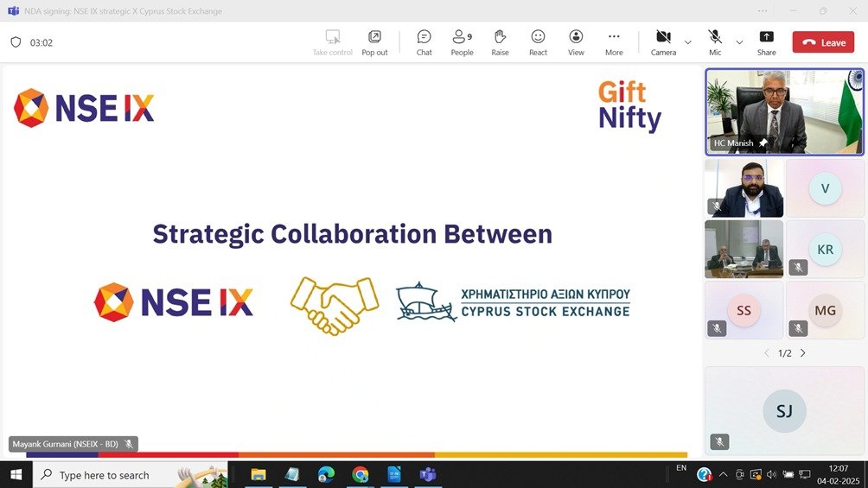Click presenter label Mayank Gurnani (NSEIX - BD)
The image size is (868, 488).
(x=66, y=444)
